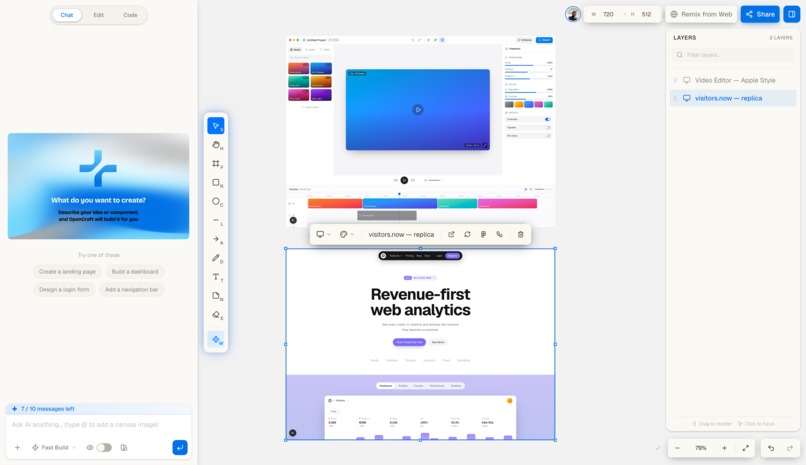This screenshot has width=806, height=465.
Task: Delete the visitors.now replica frame
Action: click(x=520, y=234)
